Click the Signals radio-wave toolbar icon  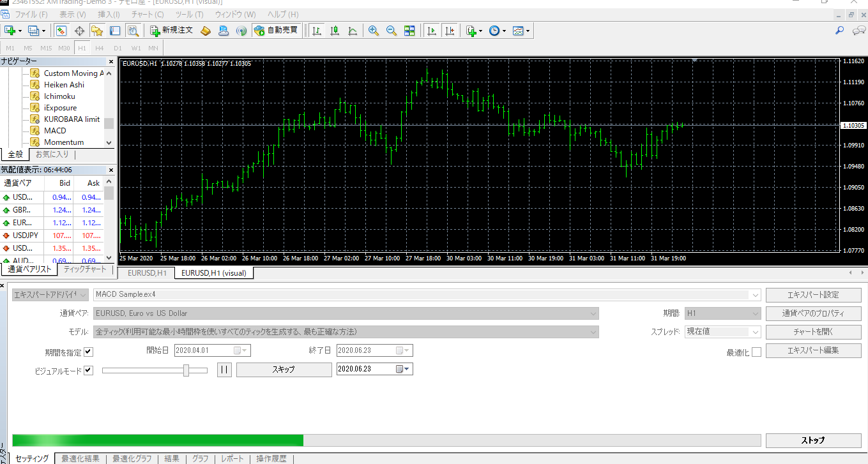coord(241,30)
